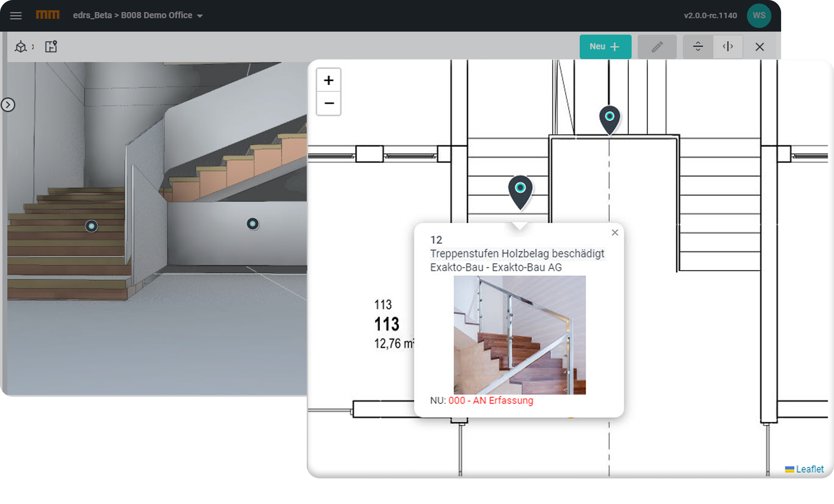Click the issue marker on wooden stairs
The width and height of the screenshot is (834, 504).
click(92, 226)
